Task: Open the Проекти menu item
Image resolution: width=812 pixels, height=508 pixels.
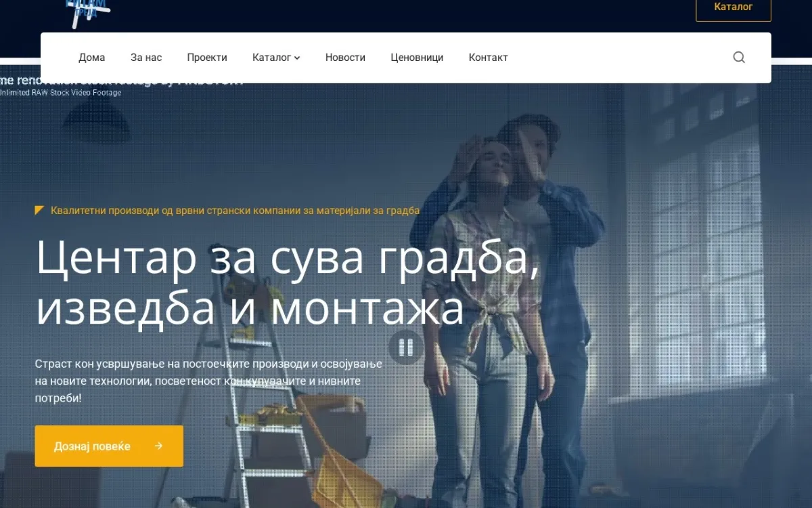Action: point(207,58)
